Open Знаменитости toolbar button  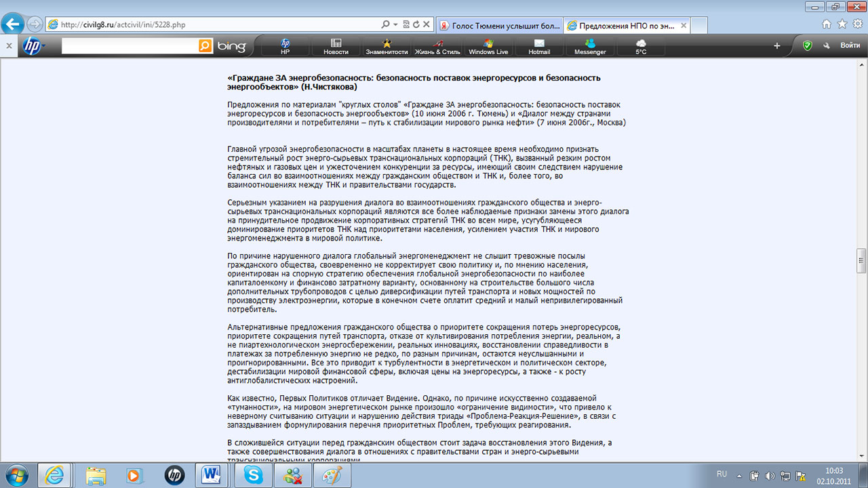[x=387, y=46]
